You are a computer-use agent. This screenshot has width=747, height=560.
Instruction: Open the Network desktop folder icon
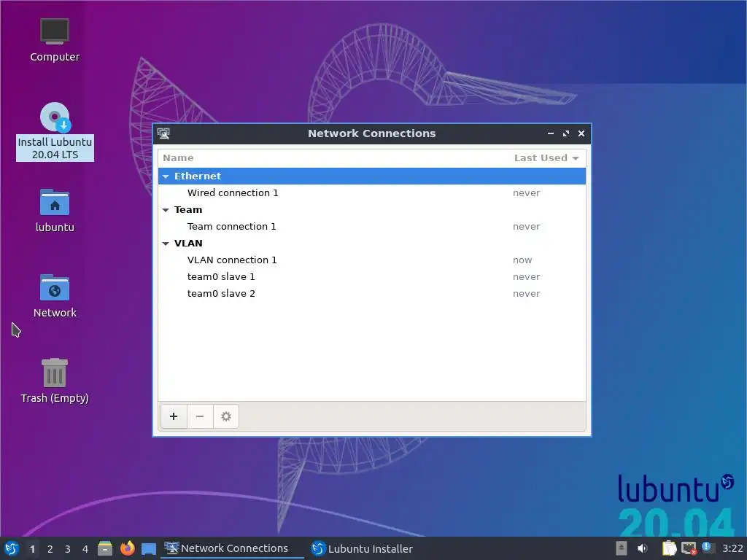[x=55, y=295]
